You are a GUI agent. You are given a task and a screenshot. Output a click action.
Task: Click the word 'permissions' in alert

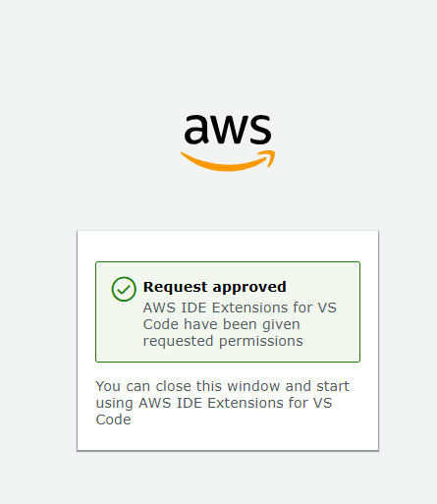(x=261, y=341)
